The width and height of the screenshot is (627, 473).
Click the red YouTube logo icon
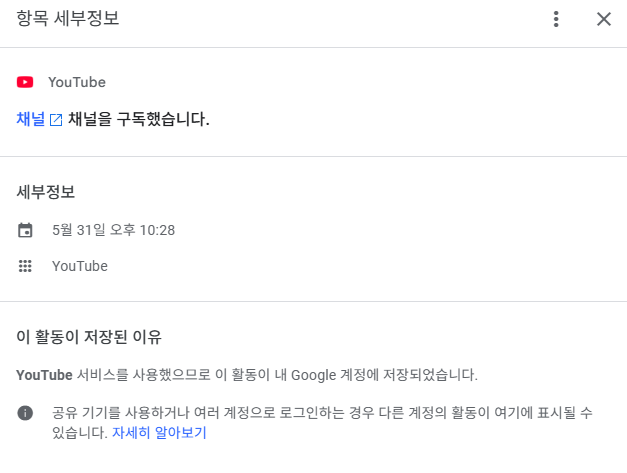[25, 82]
